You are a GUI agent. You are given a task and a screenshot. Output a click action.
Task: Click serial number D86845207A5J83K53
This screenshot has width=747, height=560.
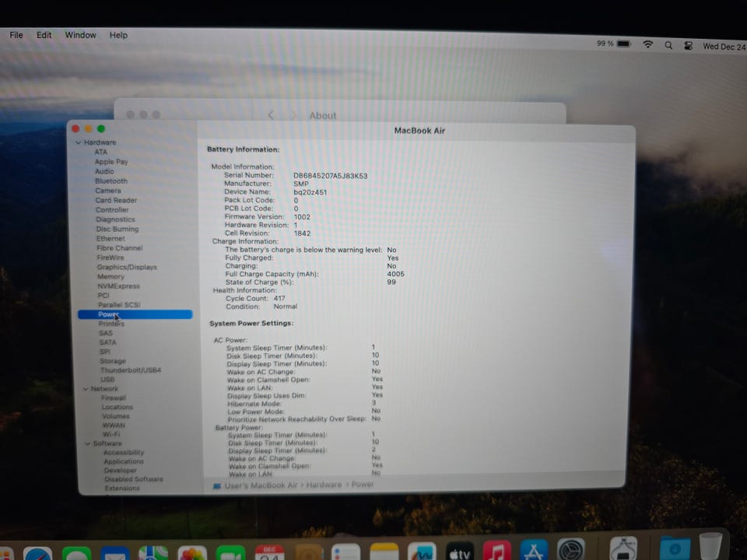pyautogui.click(x=330, y=176)
